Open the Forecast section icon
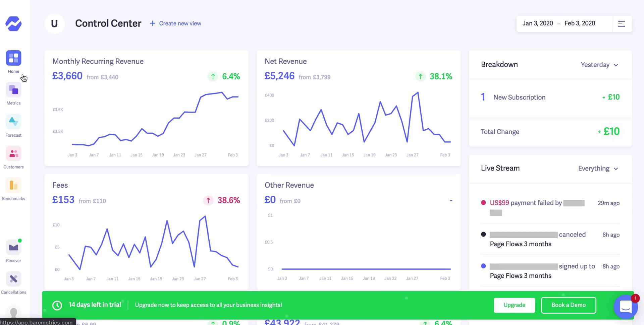Viewport: 644px width, 325px height. click(x=13, y=122)
